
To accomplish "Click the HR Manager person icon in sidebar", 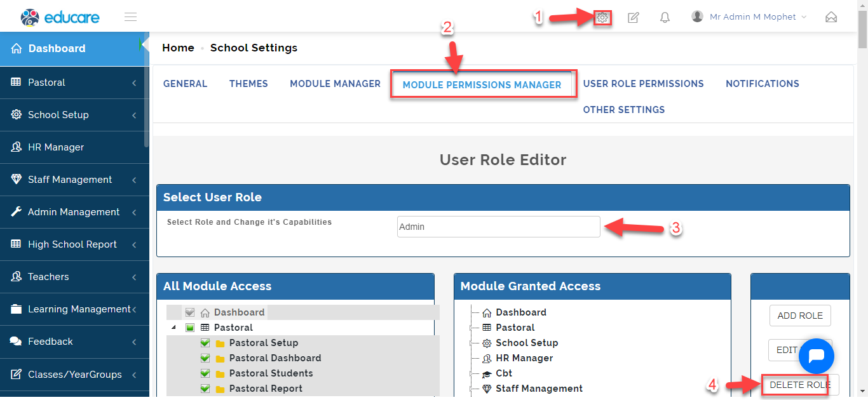I will [17, 147].
